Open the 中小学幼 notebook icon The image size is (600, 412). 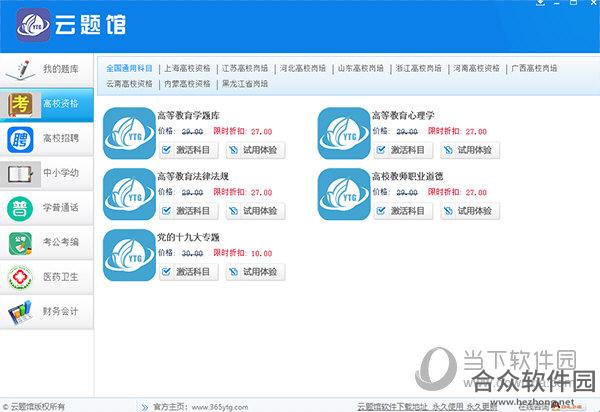20,174
